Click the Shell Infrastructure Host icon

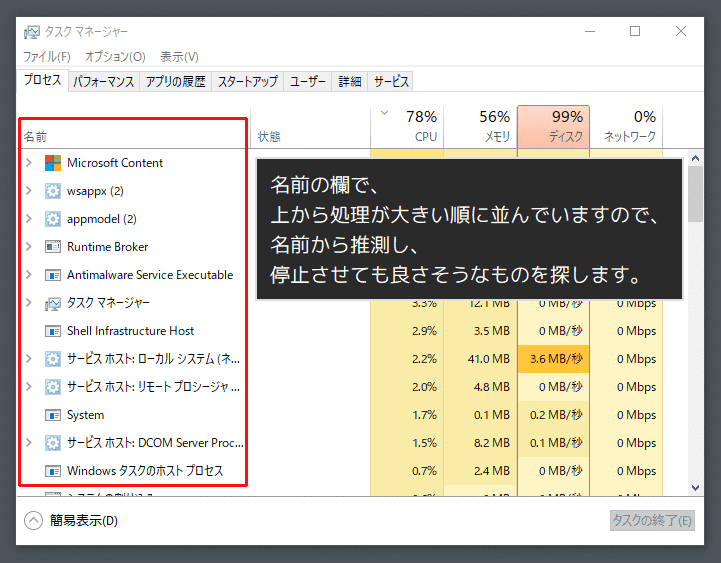coord(53,331)
